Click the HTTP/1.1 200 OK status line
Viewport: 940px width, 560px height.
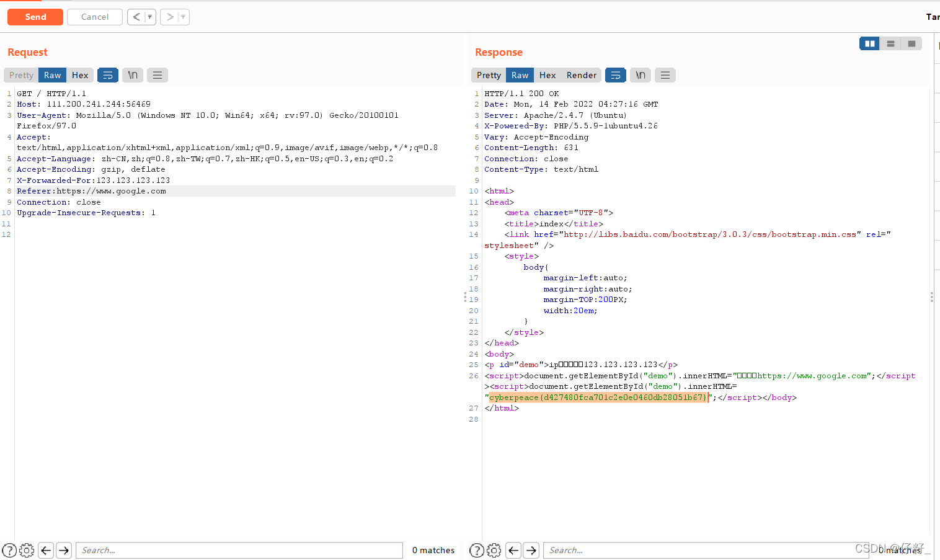521,94
